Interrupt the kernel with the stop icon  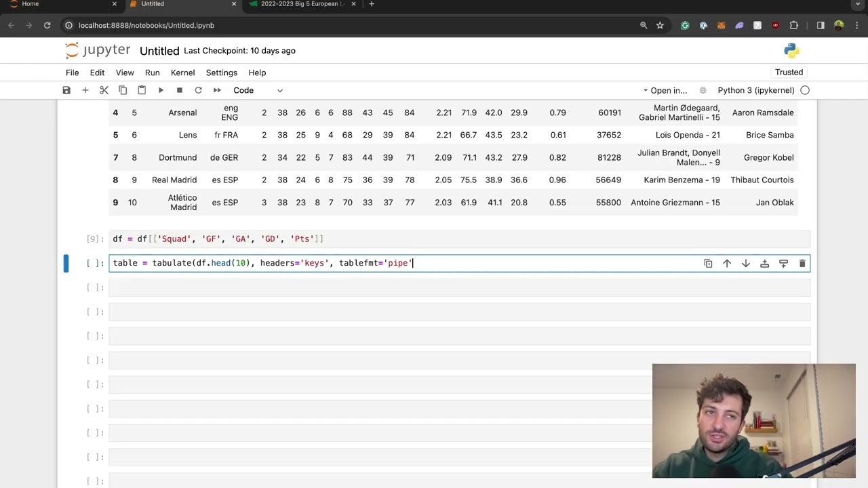179,90
